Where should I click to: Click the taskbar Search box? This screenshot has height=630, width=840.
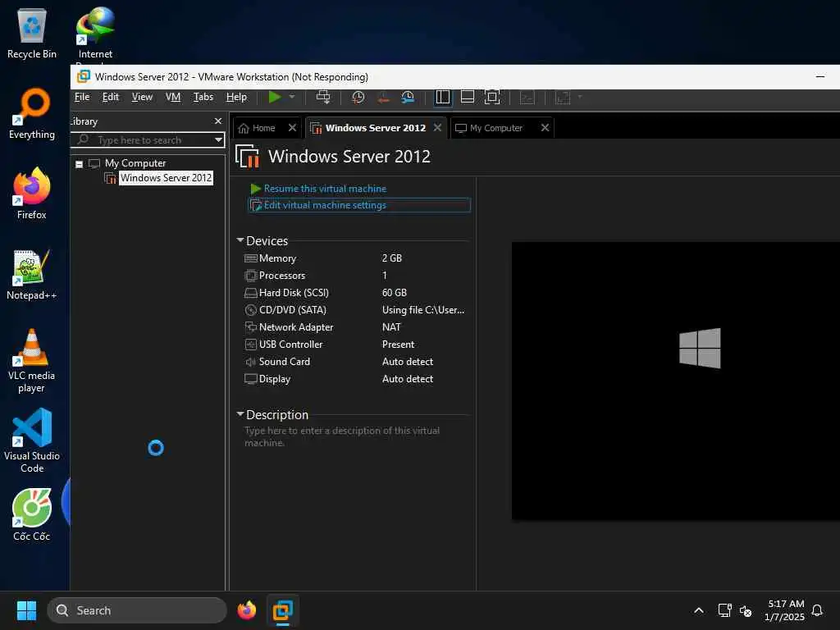click(x=137, y=610)
